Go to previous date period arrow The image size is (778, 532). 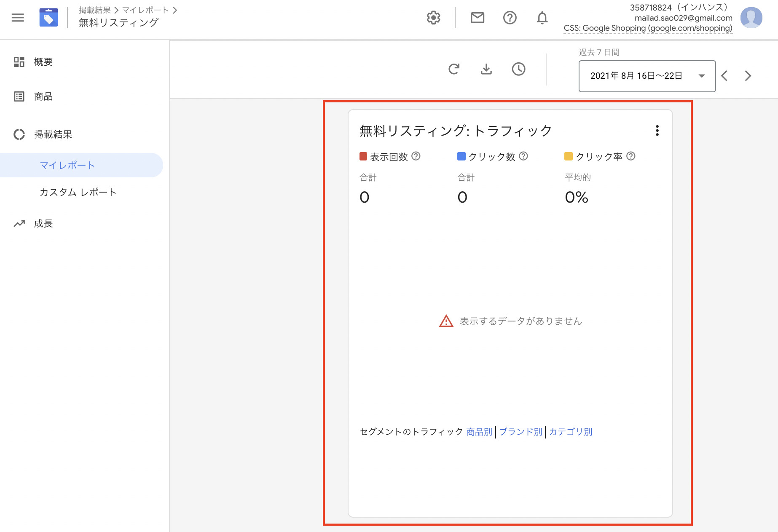click(x=724, y=76)
